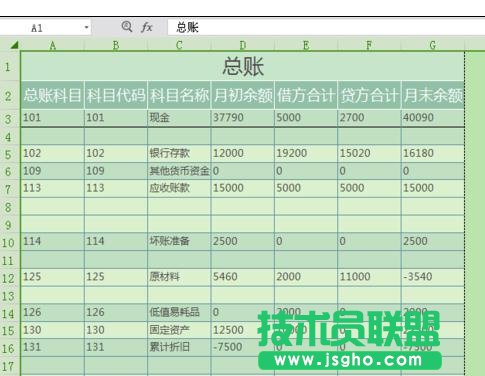Select cell 低值易耗品
The height and width of the screenshot is (376, 485).
tap(179, 312)
